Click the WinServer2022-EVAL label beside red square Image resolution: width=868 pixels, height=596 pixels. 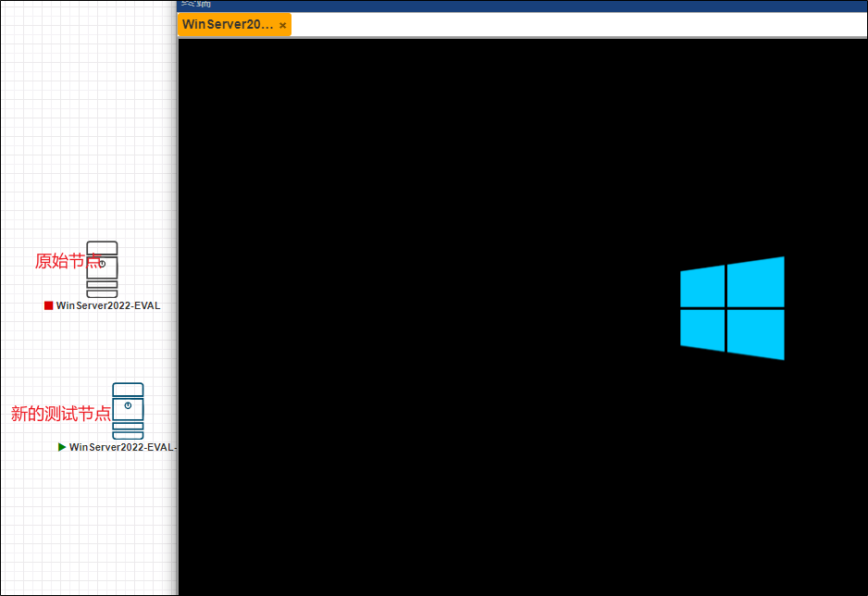pos(108,305)
